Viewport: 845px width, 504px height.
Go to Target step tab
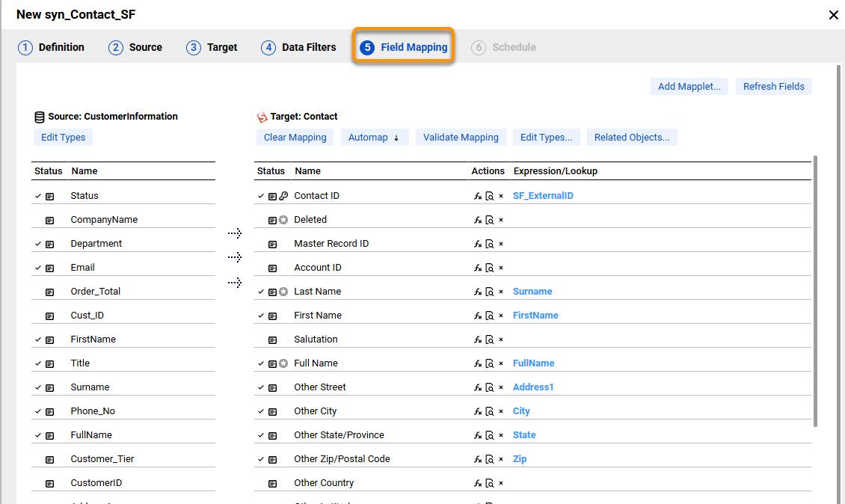[x=212, y=47]
